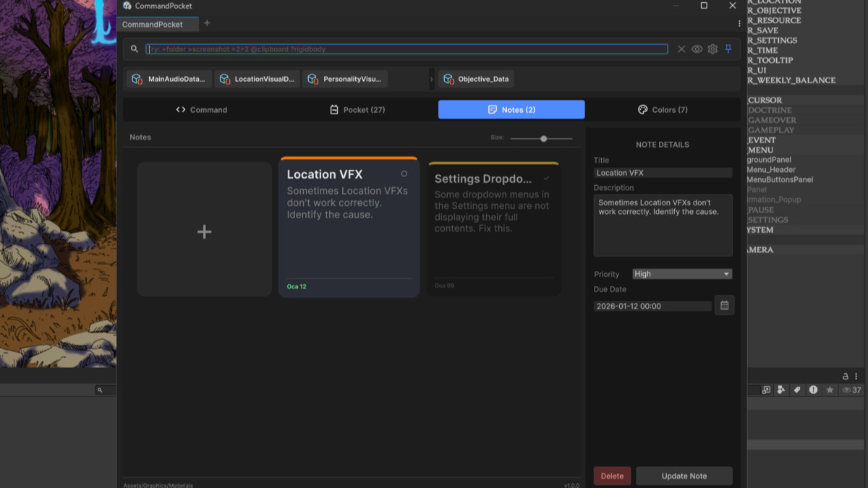Add a new note with the plus card

point(204,231)
